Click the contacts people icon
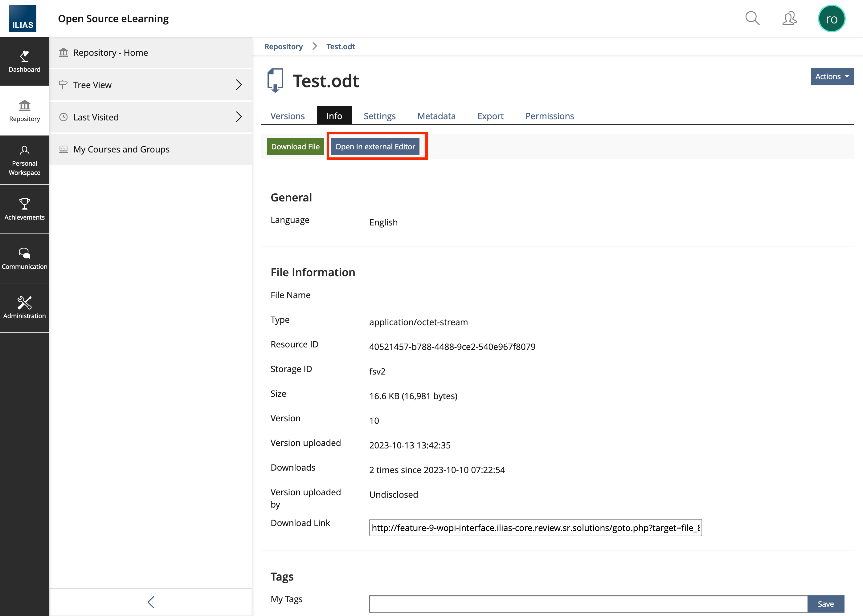863x616 pixels. click(789, 18)
